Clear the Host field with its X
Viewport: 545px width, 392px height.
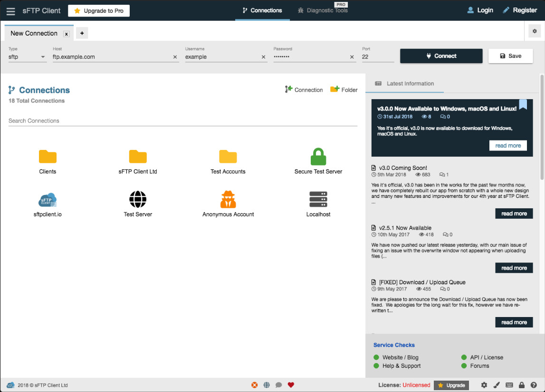pyautogui.click(x=175, y=57)
